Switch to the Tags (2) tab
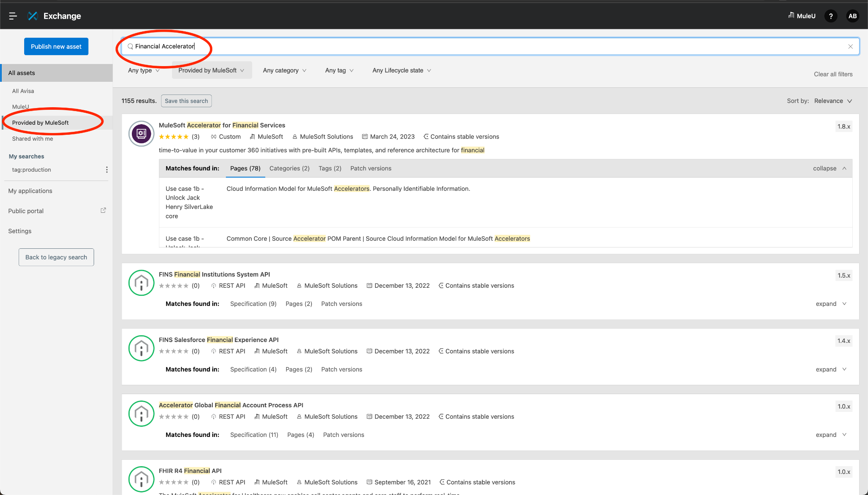Image resolution: width=868 pixels, height=495 pixels. pos(330,168)
